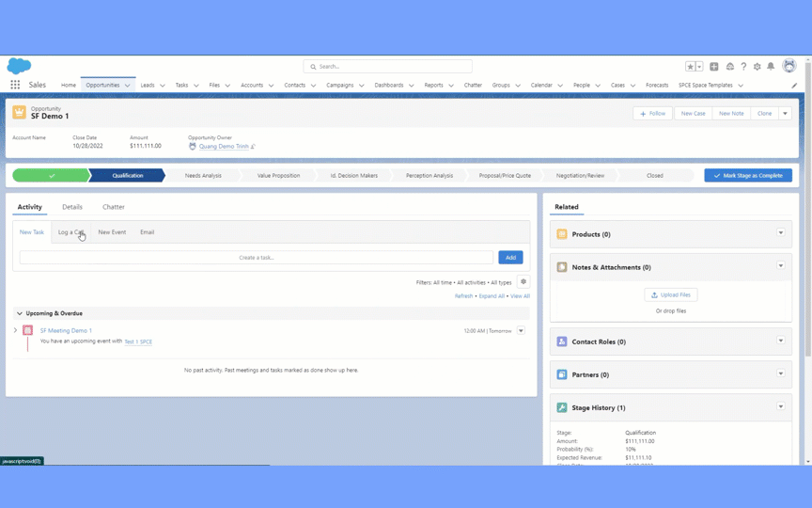
Task: Collapse the Upcoming & Overdue section
Action: pos(19,313)
